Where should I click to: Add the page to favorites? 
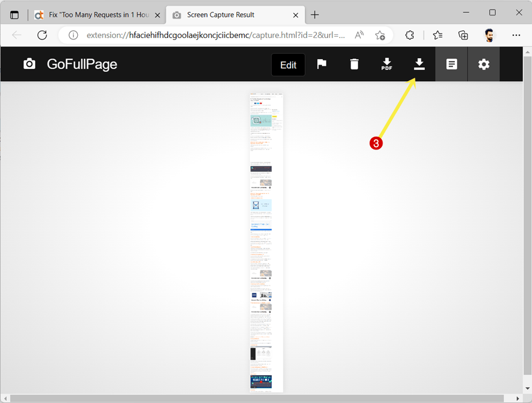click(x=380, y=35)
